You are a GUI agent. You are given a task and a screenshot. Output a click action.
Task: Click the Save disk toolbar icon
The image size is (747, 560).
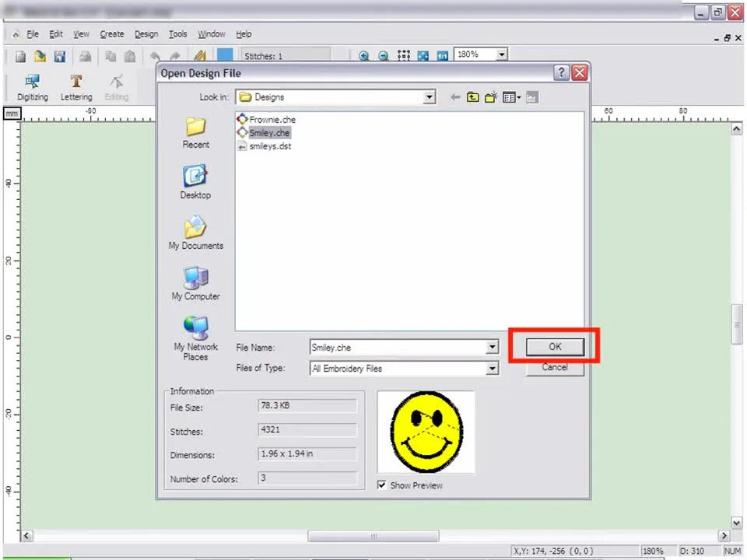60,57
